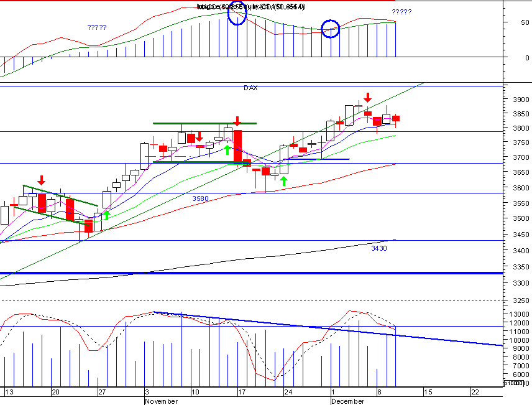Click the right ????? annotation near indicator scale
This screenshot has height=405, width=532.
(401, 12)
